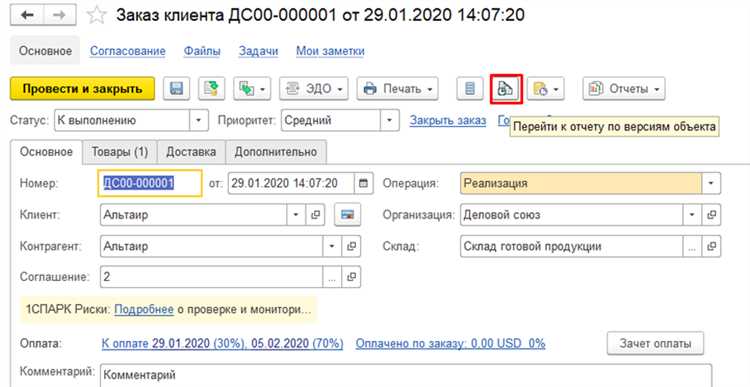The image size is (750, 387).
Task: Post the document with the green arrow icon
Action: 211,88
